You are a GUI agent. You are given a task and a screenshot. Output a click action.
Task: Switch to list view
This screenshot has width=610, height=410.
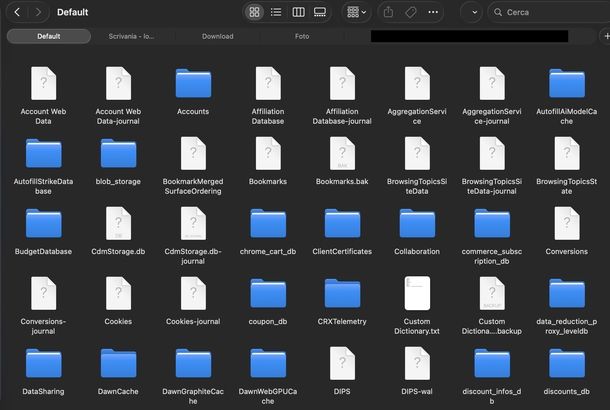276,12
